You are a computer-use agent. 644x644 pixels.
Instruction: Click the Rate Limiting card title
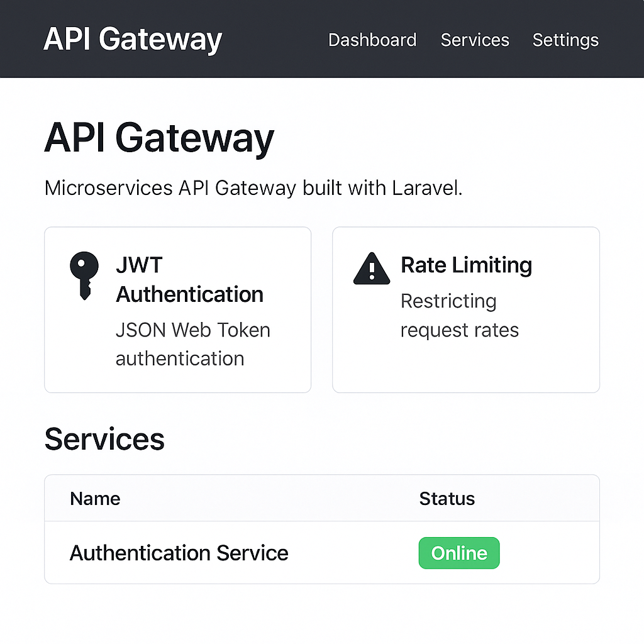pyautogui.click(x=465, y=265)
